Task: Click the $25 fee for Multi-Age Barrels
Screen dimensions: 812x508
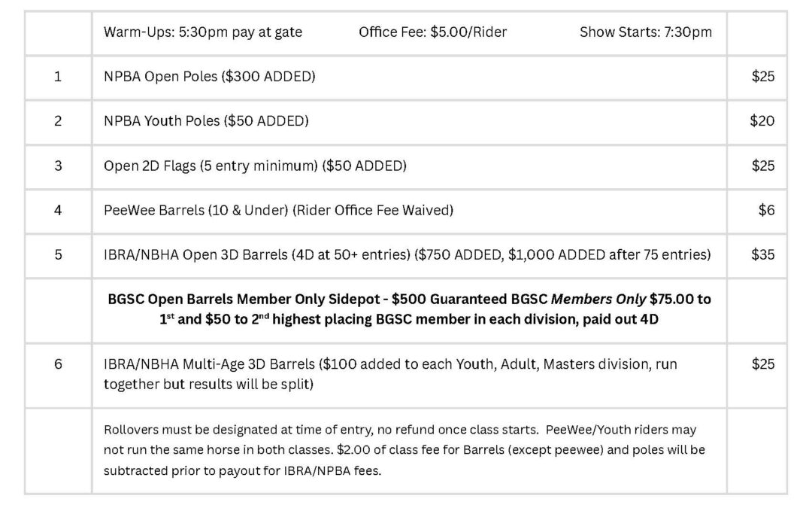Action: [762, 364]
